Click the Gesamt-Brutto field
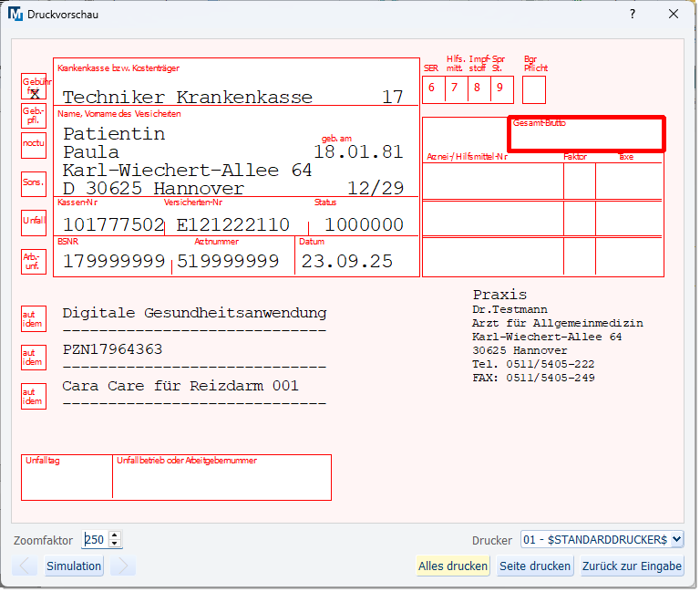 pyautogui.click(x=587, y=133)
